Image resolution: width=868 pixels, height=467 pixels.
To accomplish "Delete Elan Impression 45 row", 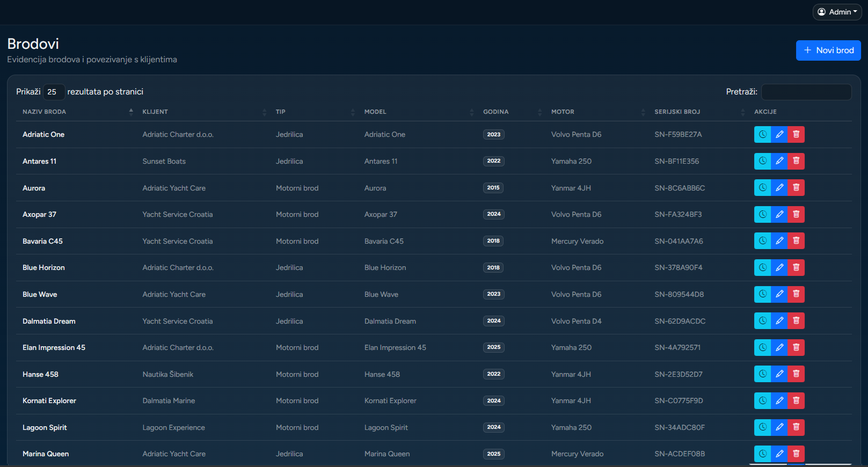I will 796,347.
